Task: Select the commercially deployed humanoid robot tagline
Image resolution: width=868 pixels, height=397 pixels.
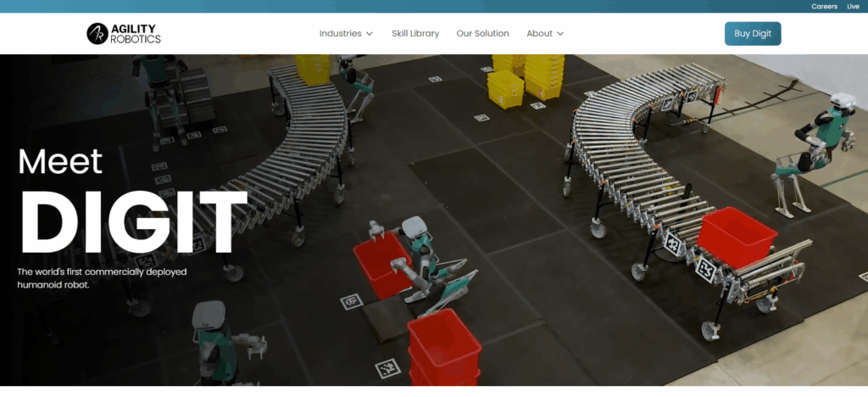Action: pyautogui.click(x=102, y=278)
